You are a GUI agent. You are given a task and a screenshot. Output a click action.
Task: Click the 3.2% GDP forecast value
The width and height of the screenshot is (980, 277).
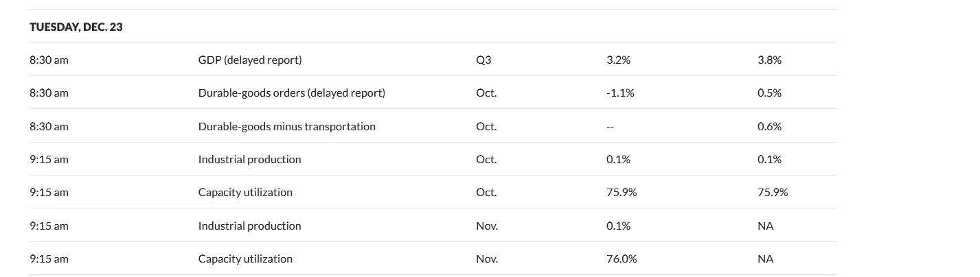pos(618,60)
